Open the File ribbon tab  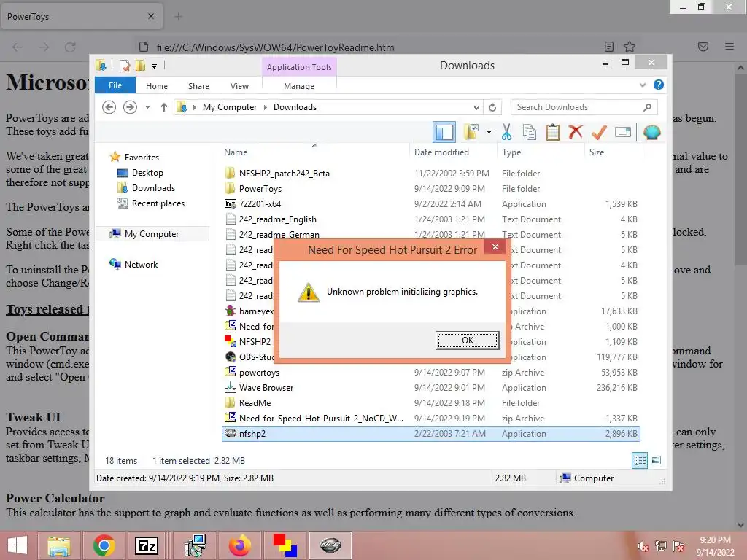[115, 86]
